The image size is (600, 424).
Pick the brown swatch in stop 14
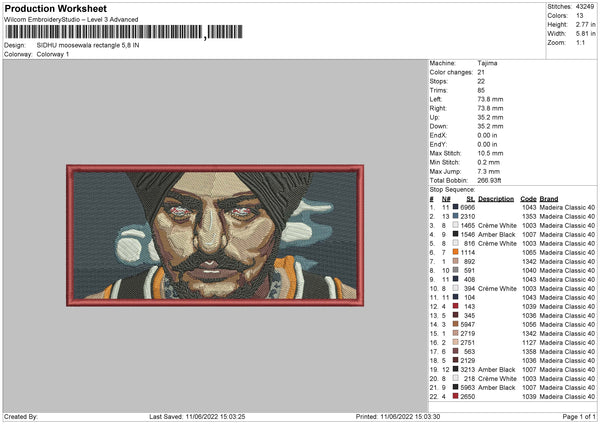(455, 324)
